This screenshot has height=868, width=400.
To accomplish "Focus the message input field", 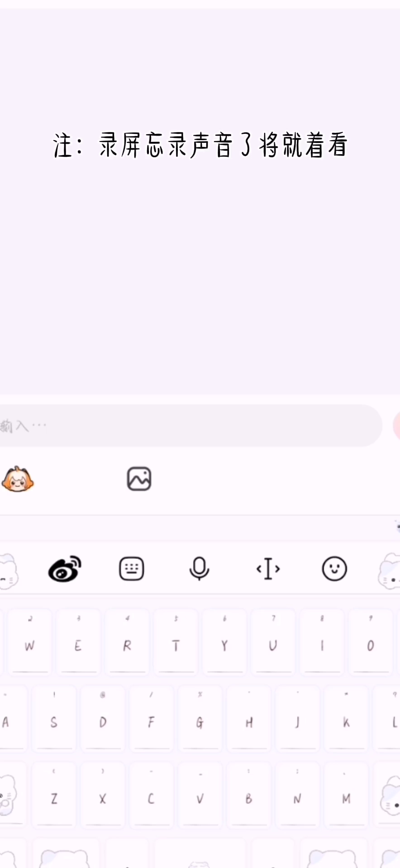I will (x=190, y=425).
